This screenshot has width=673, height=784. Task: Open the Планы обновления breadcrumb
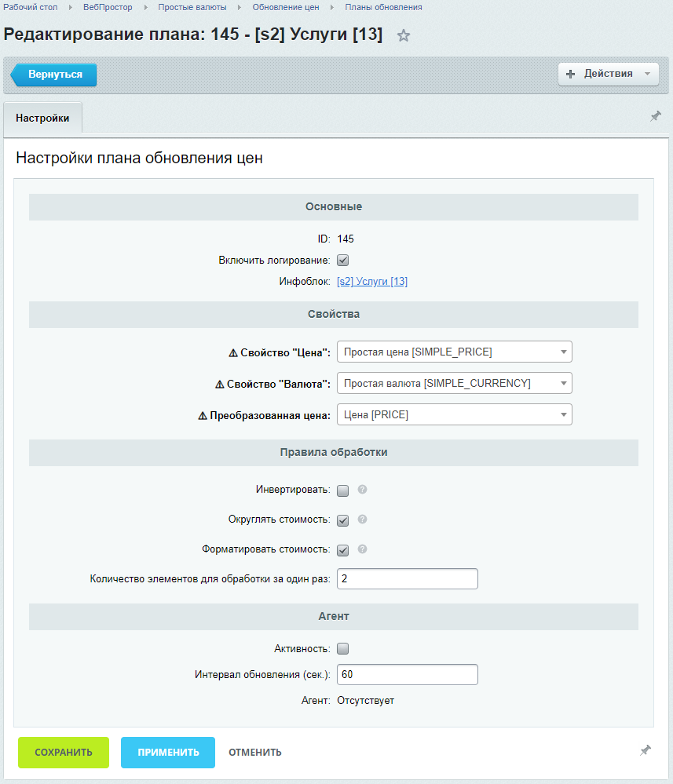(383, 8)
